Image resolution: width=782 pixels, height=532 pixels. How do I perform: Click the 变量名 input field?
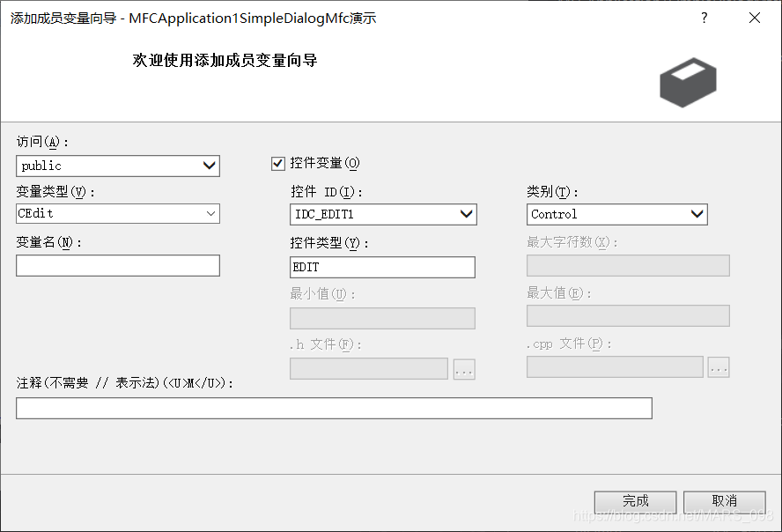tap(117, 265)
